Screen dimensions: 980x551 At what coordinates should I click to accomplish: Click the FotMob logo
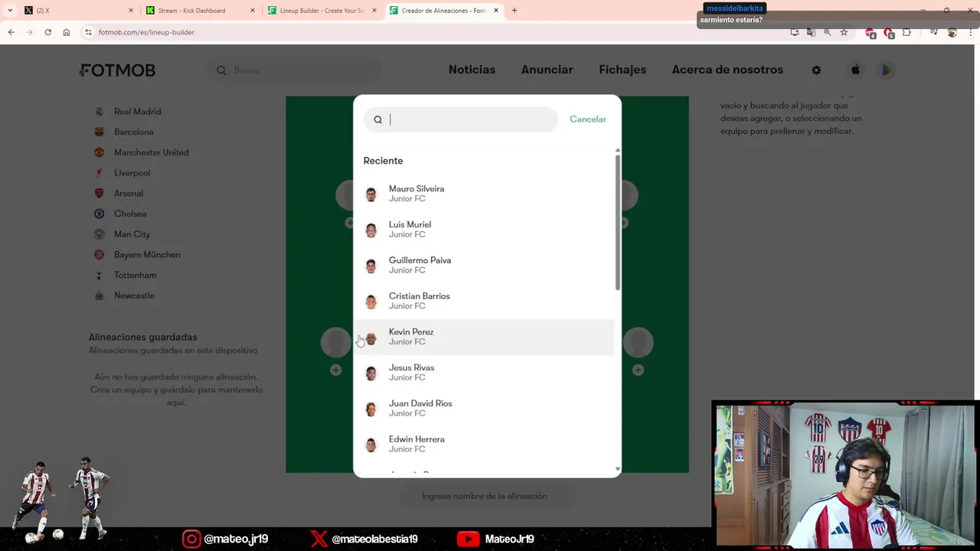click(118, 70)
